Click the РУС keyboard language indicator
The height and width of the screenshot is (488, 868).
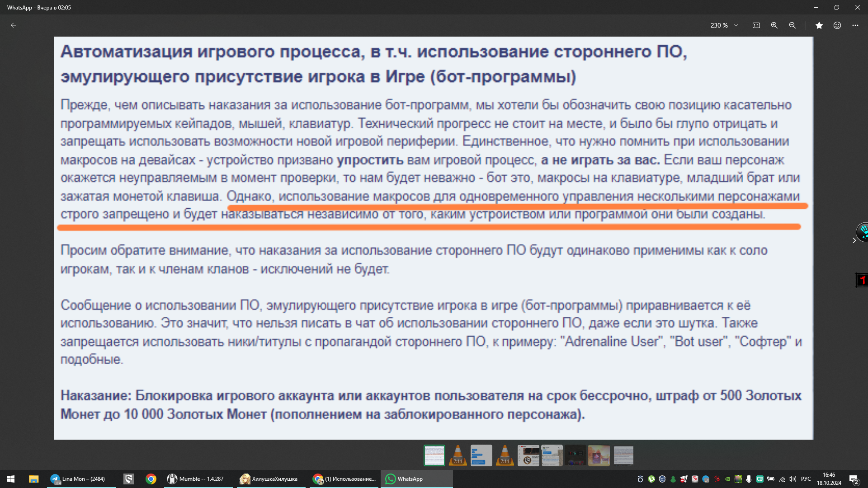(x=806, y=479)
